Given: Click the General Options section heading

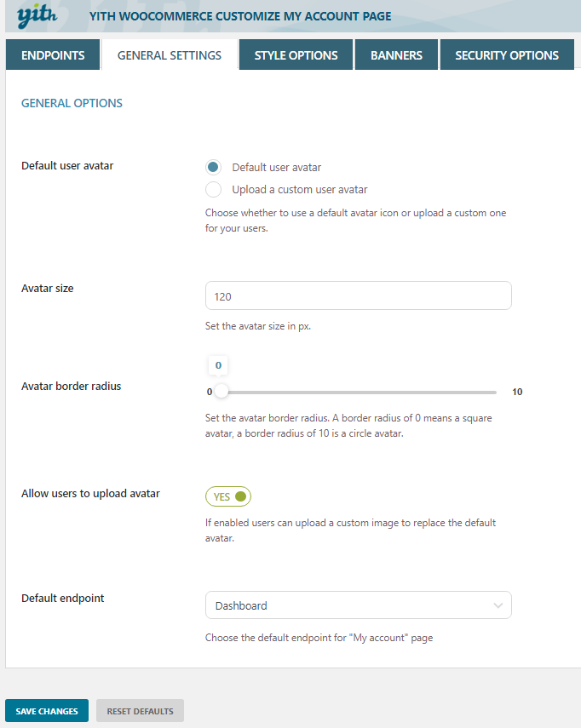Looking at the screenshot, I should click(x=72, y=103).
